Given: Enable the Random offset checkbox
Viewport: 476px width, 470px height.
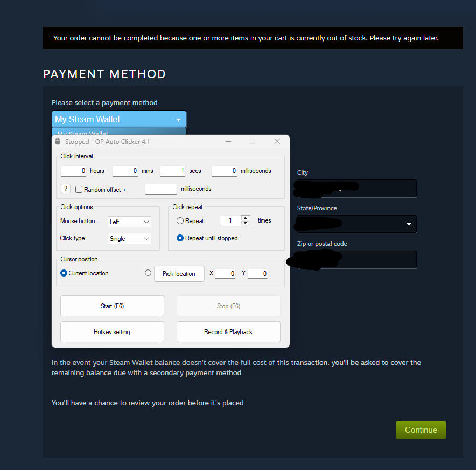Looking at the screenshot, I should pyautogui.click(x=79, y=189).
